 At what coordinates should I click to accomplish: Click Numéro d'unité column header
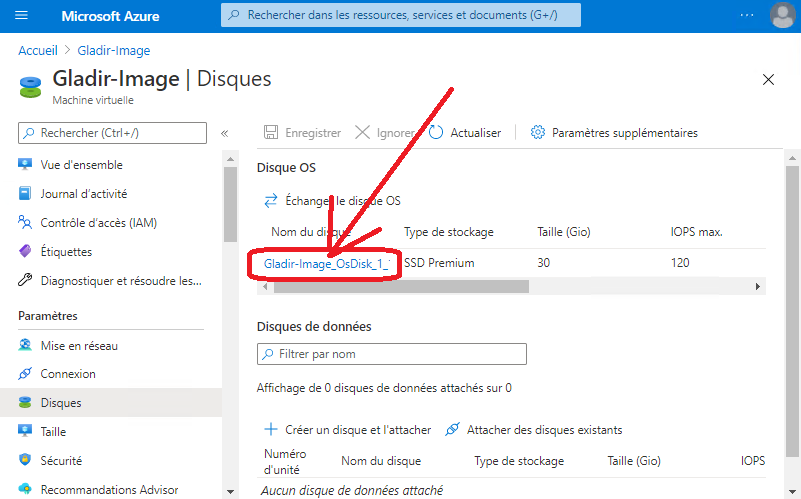pos(285,462)
